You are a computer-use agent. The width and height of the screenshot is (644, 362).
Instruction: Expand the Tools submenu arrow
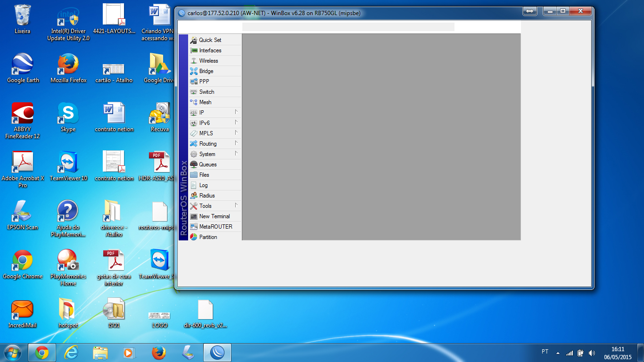pyautogui.click(x=236, y=206)
